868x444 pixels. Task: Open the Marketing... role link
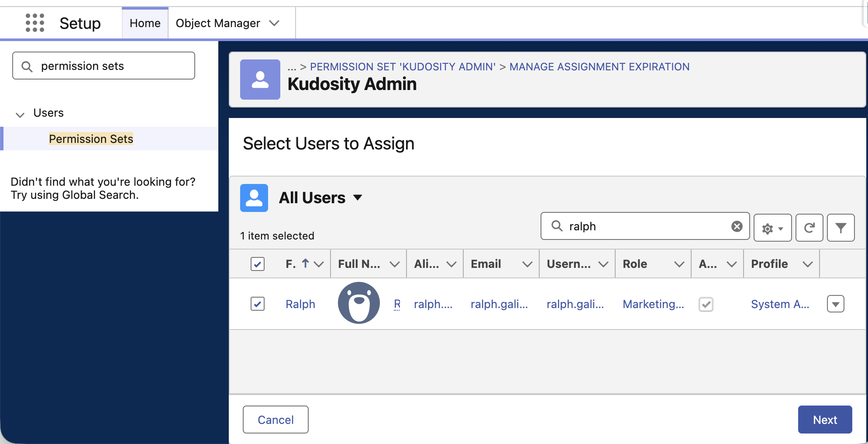(653, 304)
